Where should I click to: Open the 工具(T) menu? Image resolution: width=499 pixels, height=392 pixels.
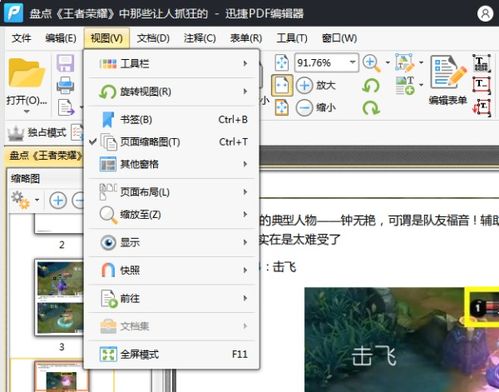pos(292,38)
